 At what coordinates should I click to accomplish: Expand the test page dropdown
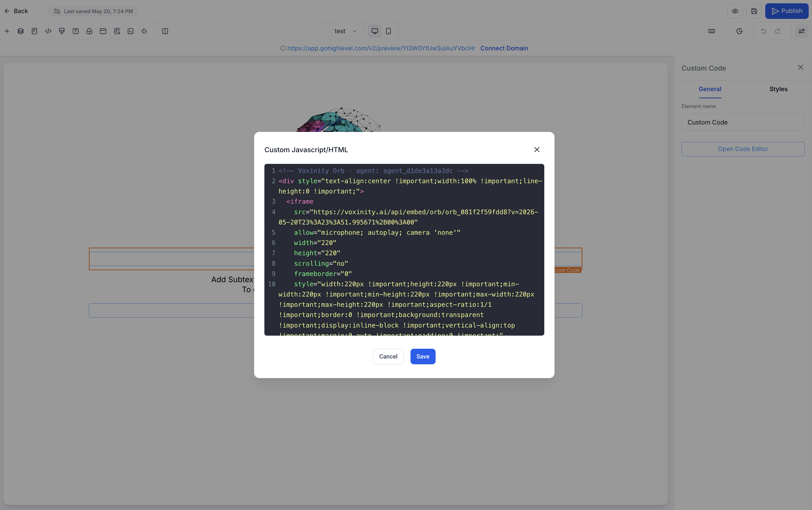(345, 31)
